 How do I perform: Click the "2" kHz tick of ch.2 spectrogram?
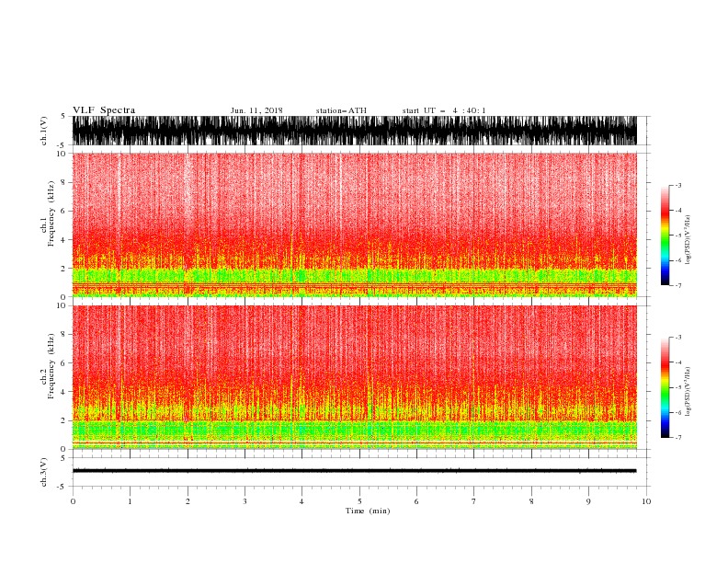[x=63, y=420]
